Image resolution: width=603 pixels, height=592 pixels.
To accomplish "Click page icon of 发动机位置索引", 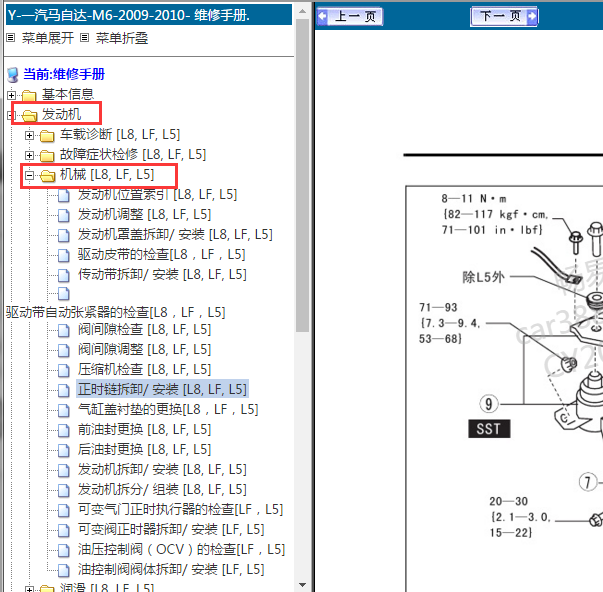I will [64, 195].
